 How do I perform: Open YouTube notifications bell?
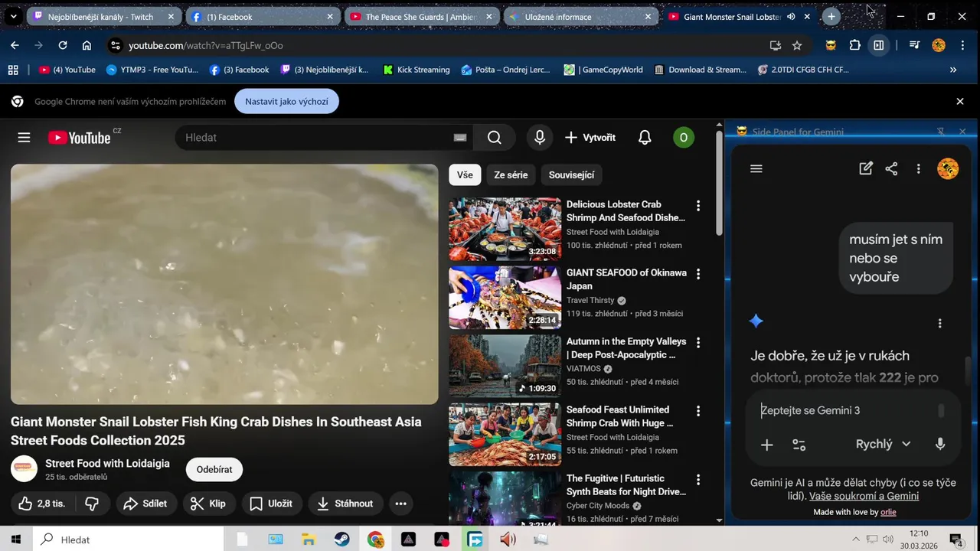tap(645, 138)
